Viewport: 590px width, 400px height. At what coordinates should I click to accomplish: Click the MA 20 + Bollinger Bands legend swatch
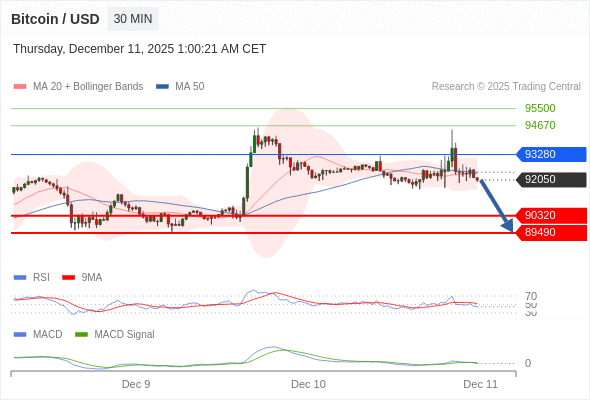tap(20, 87)
